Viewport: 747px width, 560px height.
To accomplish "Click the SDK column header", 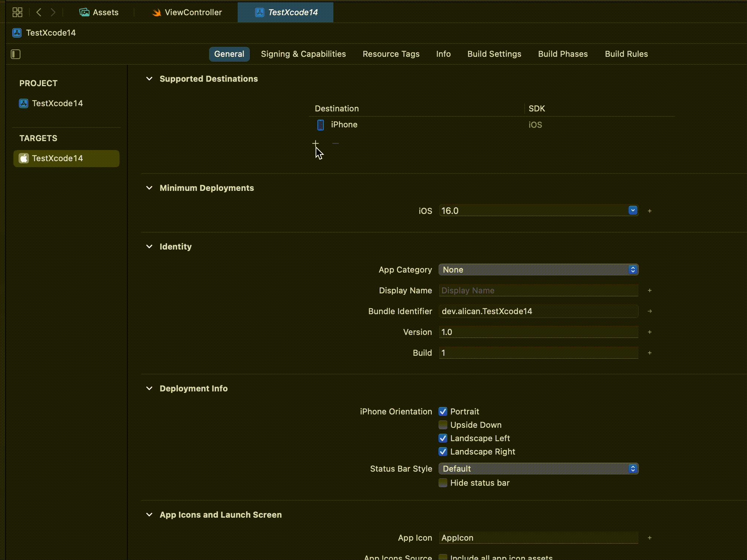I will [537, 108].
